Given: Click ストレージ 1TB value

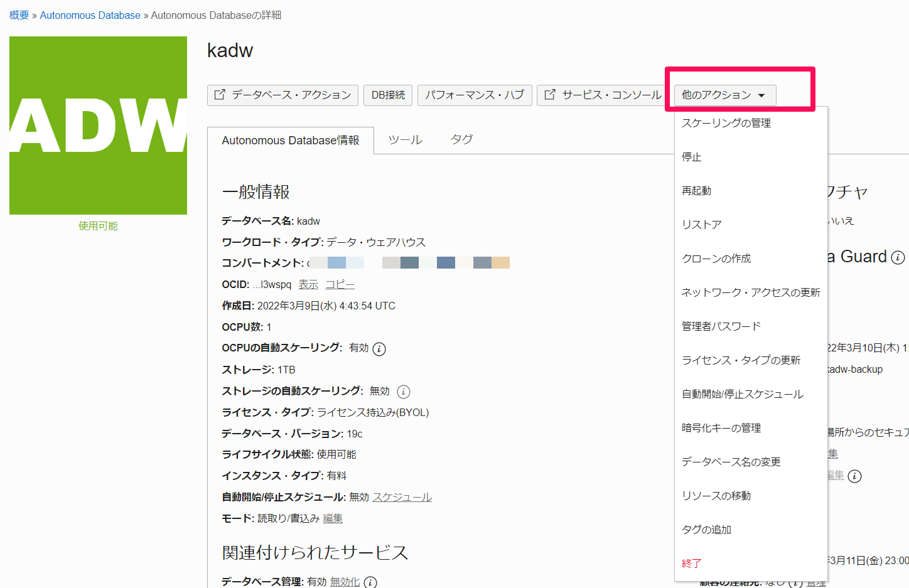Looking at the screenshot, I should pos(286,370).
